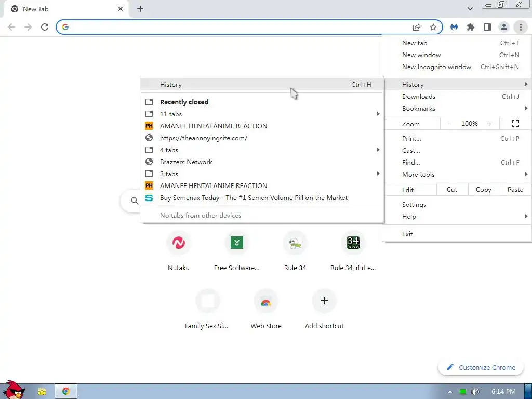The image size is (532, 399).
Task: Click the 100% zoom value
Action: pos(469,124)
